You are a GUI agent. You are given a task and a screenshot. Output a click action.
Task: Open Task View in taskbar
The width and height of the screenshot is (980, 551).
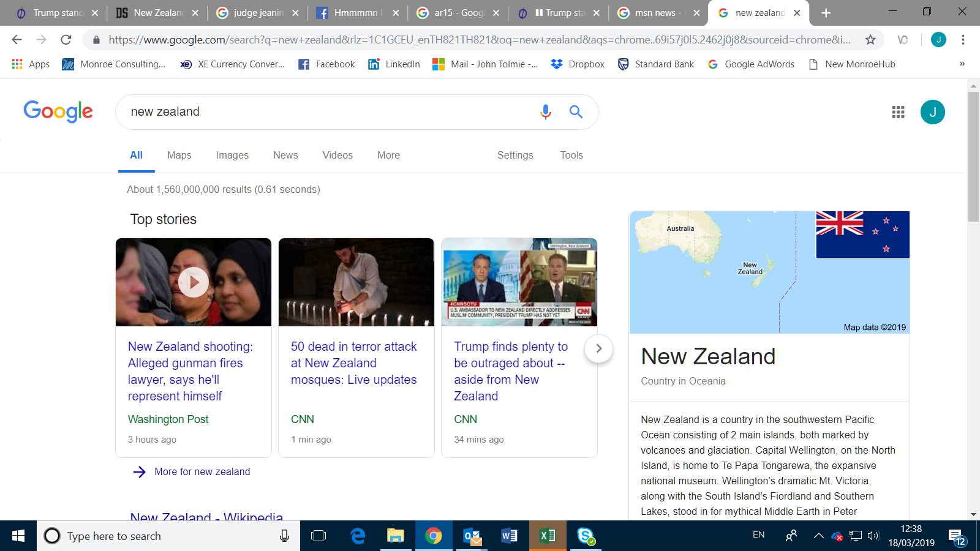point(318,536)
